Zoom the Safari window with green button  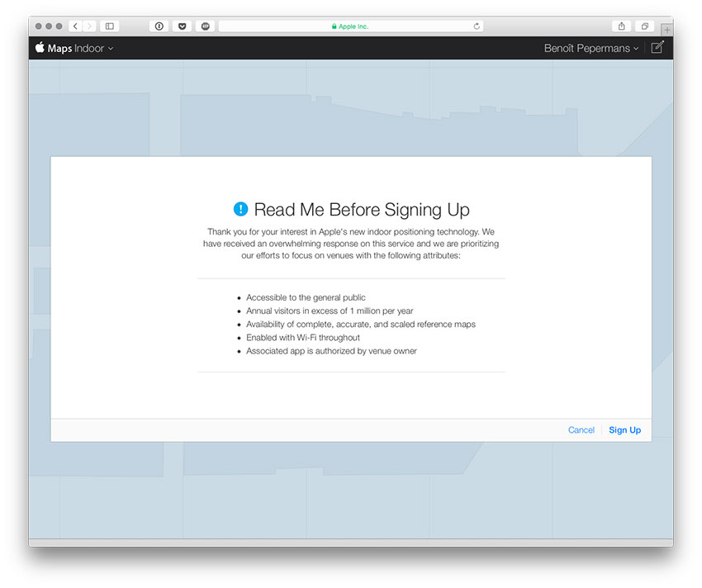click(59, 26)
